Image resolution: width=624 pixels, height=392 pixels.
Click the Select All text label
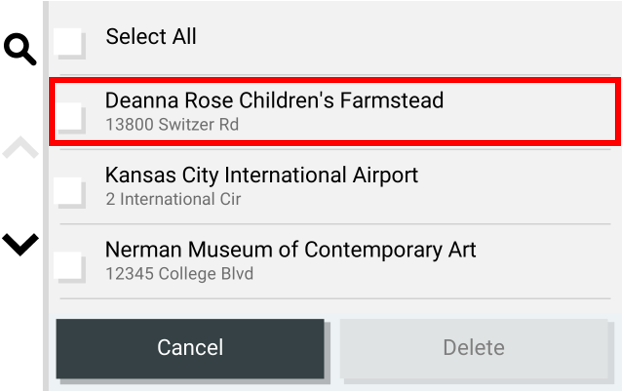coord(151,37)
